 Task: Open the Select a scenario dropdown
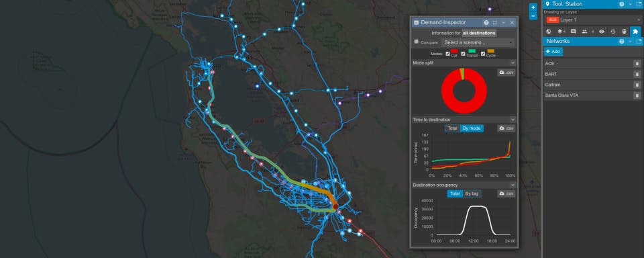click(x=478, y=42)
